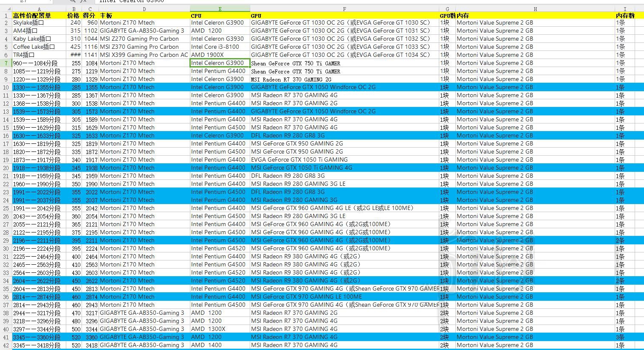Click the score cell showing 1141

90,55
